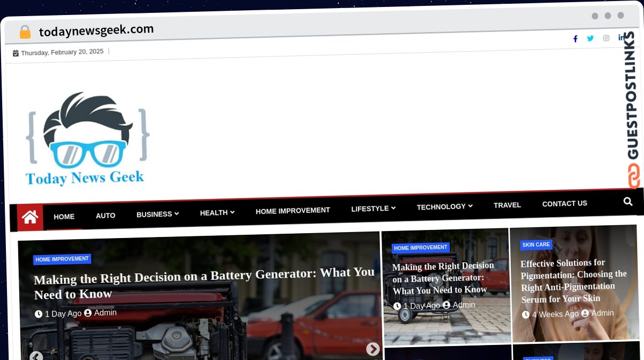
Task: Open the Contact Us menu item
Action: tap(565, 204)
